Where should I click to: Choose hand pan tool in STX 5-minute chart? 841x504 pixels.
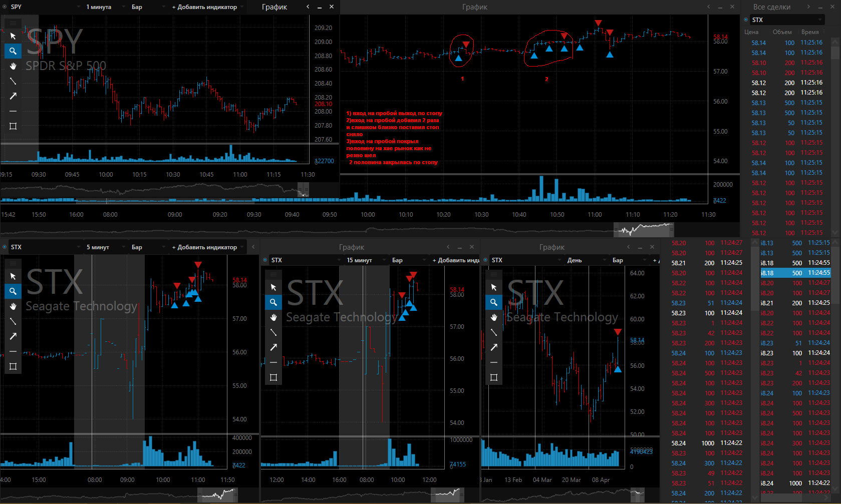click(x=13, y=306)
